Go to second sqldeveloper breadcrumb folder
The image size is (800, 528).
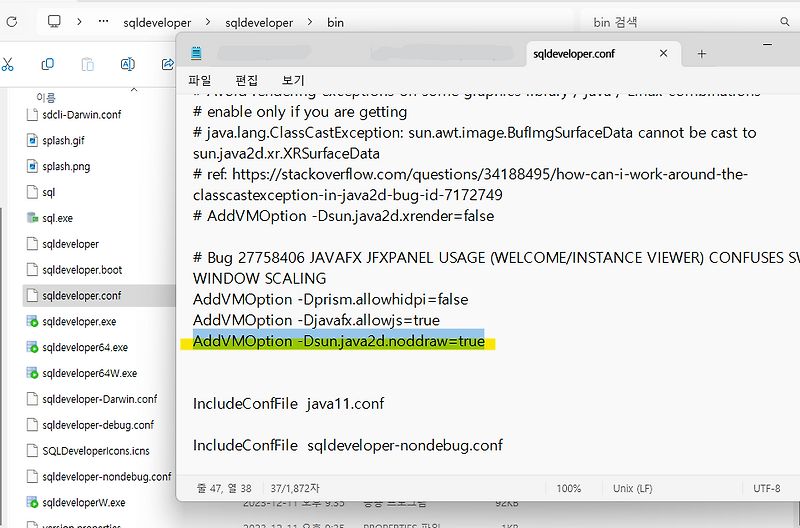[259, 22]
